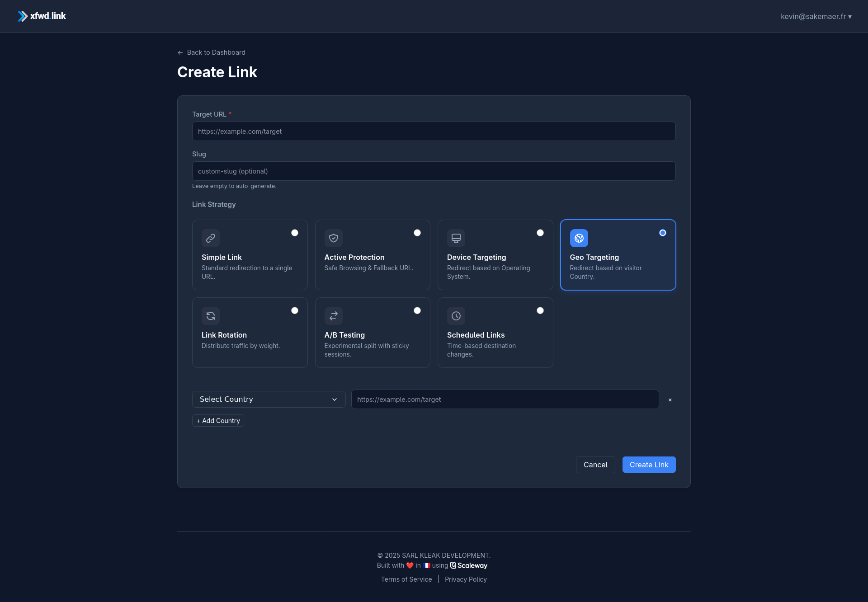
Task: Select the Active Protection radio button
Action: (417, 233)
